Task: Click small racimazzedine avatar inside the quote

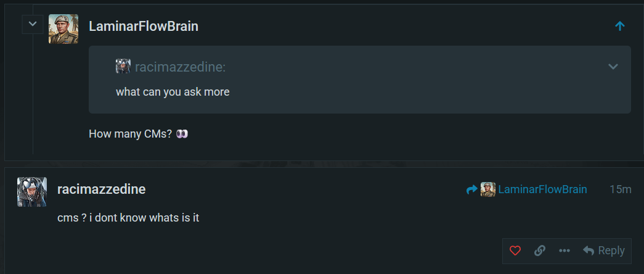Action: [x=123, y=67]
